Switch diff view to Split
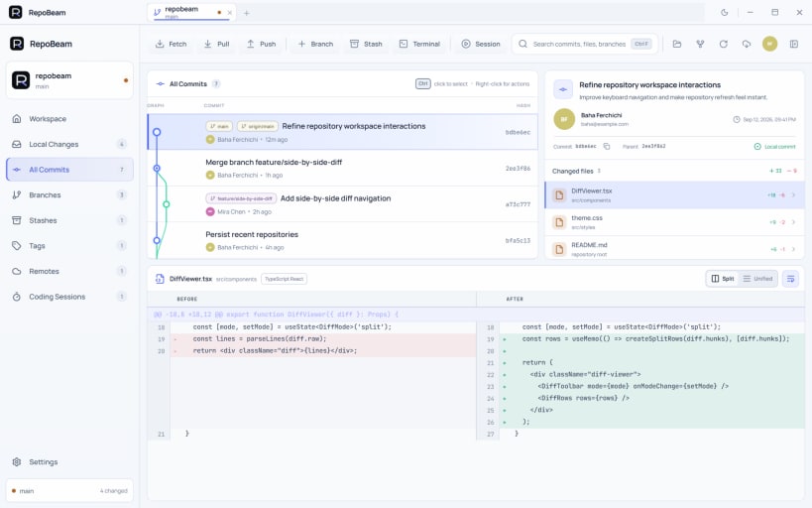812x508 pixels. [723, 279]
